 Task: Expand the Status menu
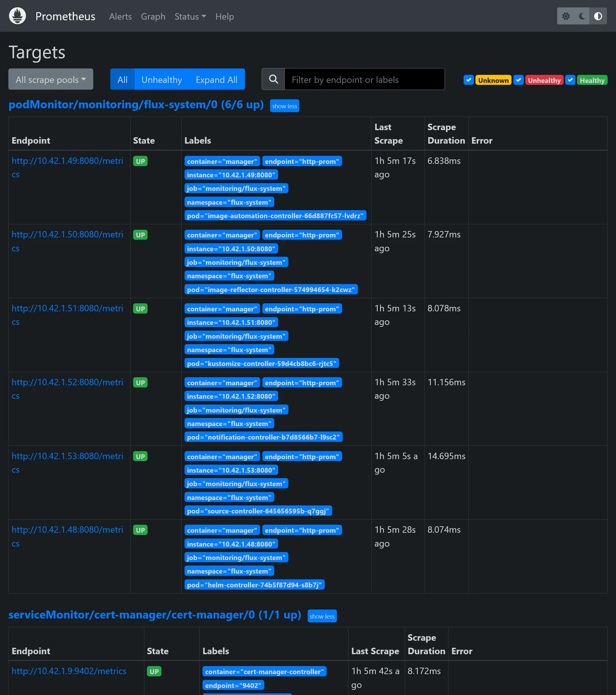pos(190,16)
